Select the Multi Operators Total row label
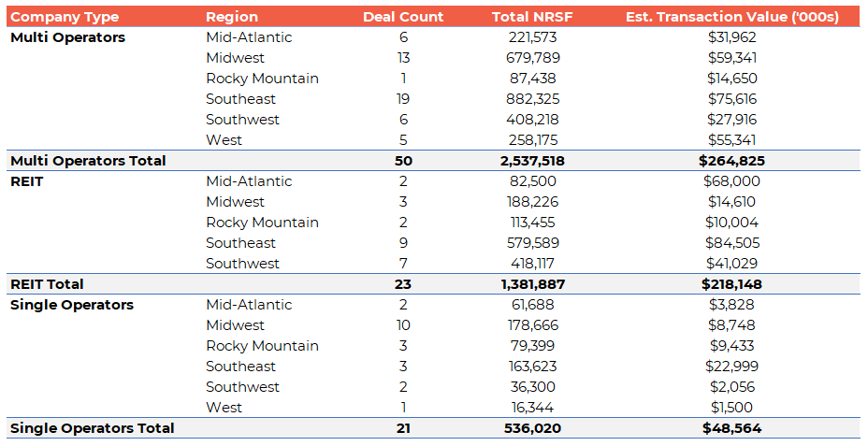This screenshot has width=868, height=446. [x=88, y=161]
